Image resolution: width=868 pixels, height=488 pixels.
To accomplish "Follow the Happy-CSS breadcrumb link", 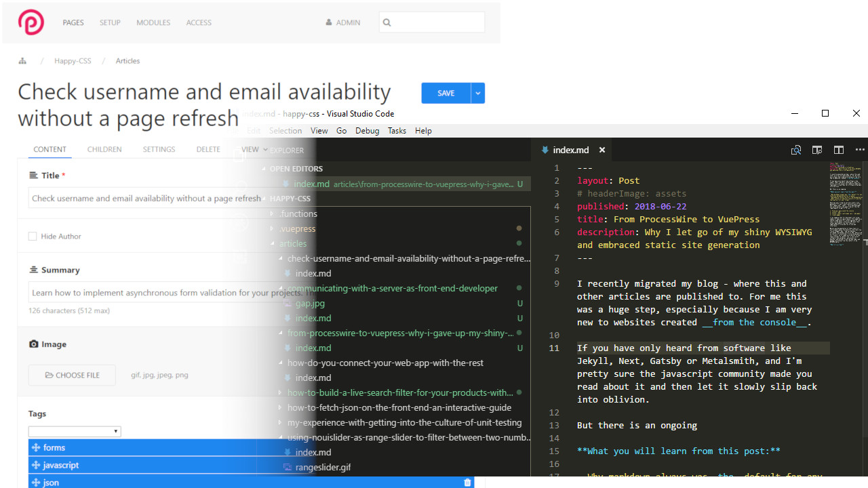I will coord(73,61).
